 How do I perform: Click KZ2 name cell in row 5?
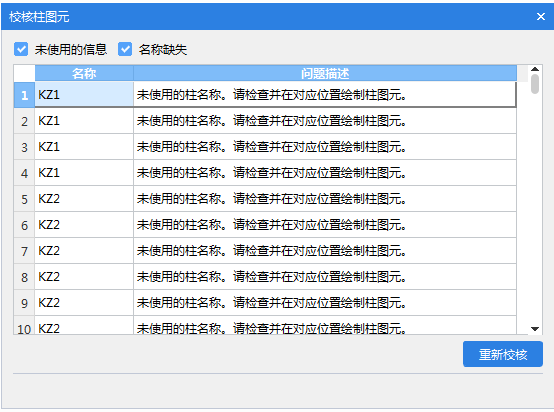pyautogui.click(x=84, y=199)
